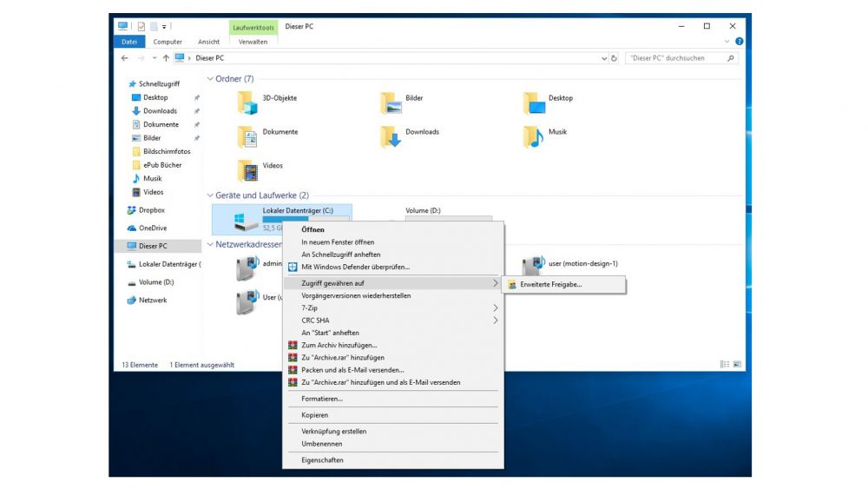
Task: Expand the CRC SHA submenu
Action: [496, 320]
